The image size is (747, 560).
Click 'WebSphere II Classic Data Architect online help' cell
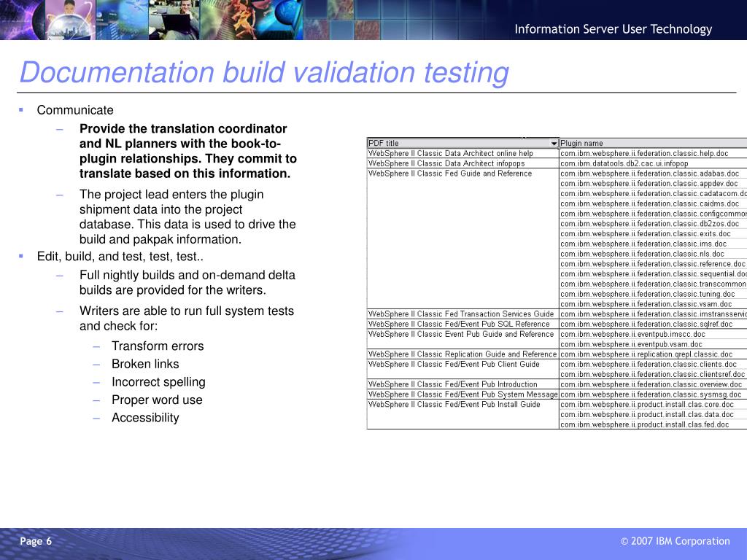tap(462, 153)
